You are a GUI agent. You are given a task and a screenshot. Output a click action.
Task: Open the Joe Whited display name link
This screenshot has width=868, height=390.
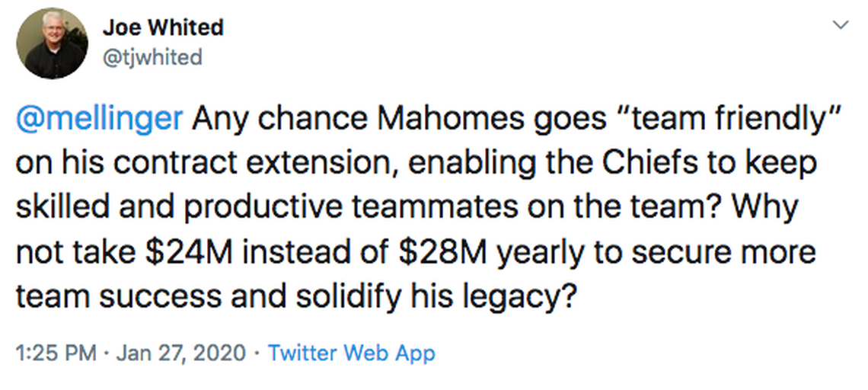click(x=163, y=27)
